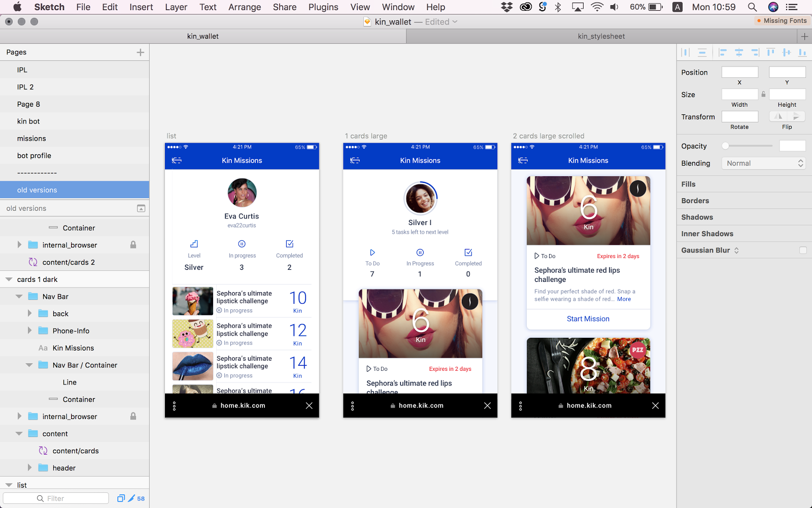The image size is (812, 508).
Task: Switch to the kin_wallet tab
Action: coord(203,36)
